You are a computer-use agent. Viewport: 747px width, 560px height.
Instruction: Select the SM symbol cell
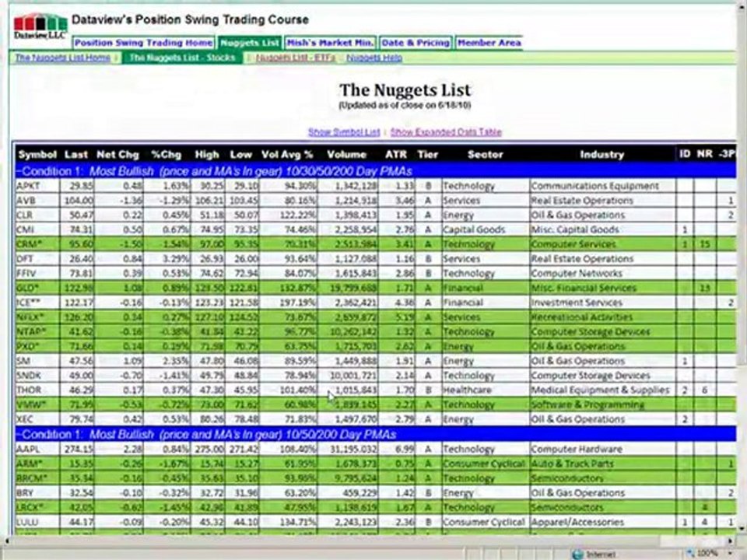coord(37,361)
